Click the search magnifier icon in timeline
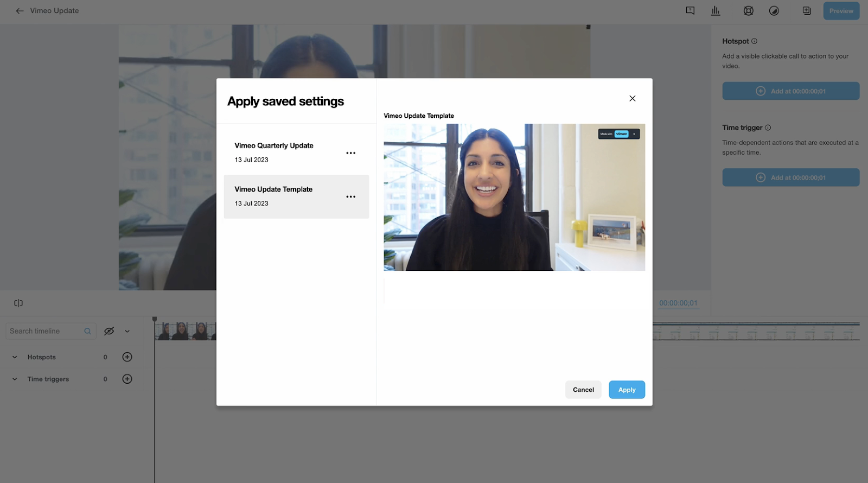The image size is (868, 483). click(87, 331)
